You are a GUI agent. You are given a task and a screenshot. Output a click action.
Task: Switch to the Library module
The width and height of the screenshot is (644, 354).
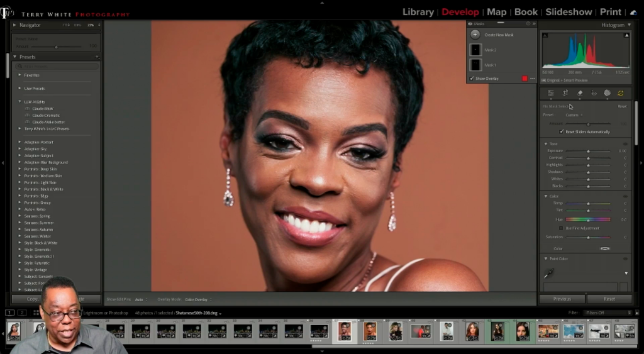click(418, 12)
